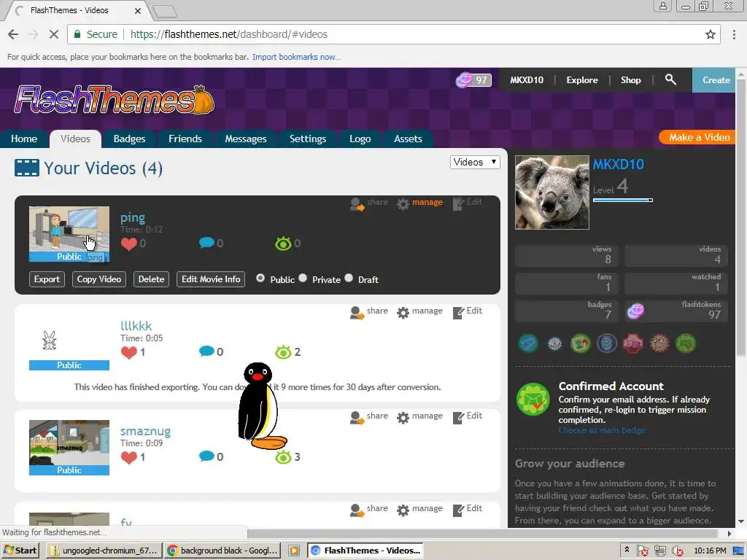Open the lllkkk video title

[136, 326]
